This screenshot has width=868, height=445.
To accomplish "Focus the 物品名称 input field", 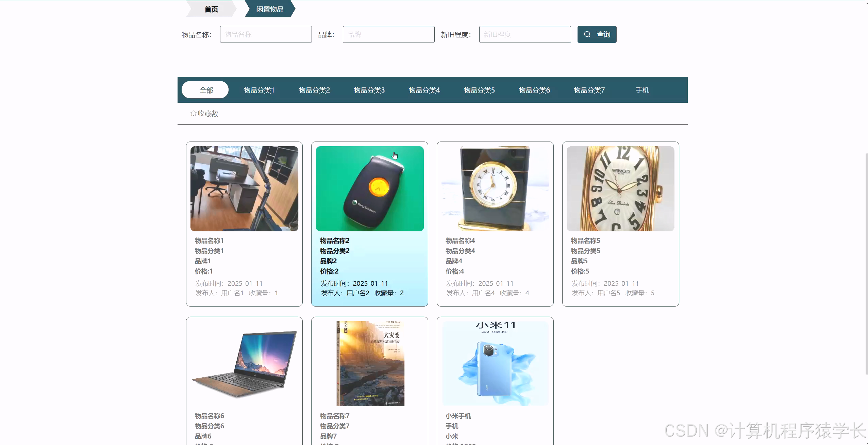I will 266,34.
